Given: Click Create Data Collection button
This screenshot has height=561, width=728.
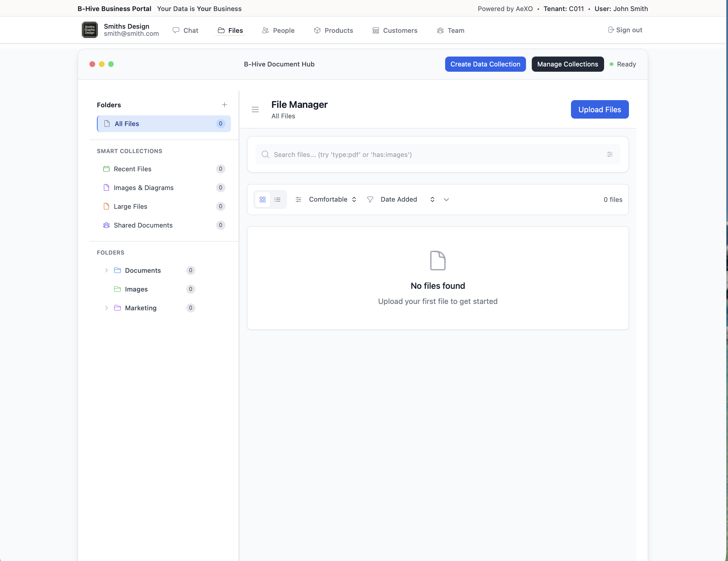Looking at the screenshot, I should [485, 64].
